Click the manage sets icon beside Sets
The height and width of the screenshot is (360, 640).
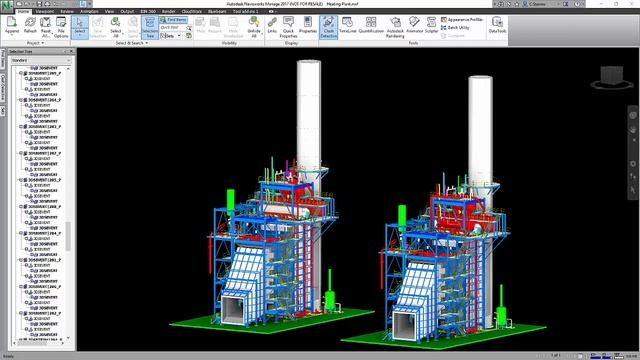point(189,36)
